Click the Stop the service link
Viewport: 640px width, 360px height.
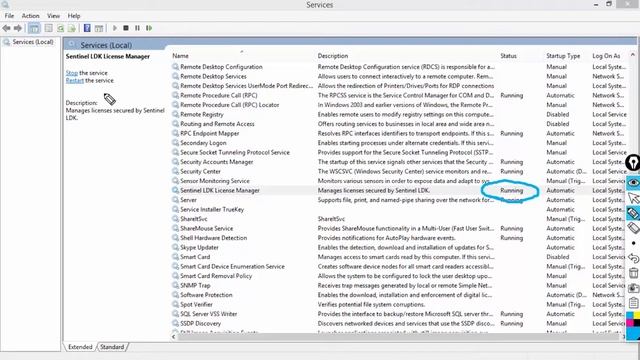(x=72, y=73)
